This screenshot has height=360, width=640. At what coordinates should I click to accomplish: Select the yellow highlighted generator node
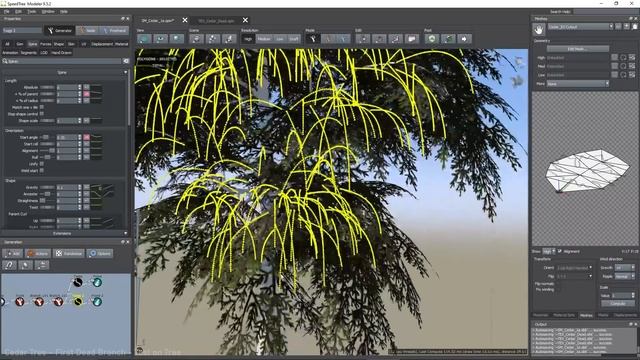click(x=78, y=302)
